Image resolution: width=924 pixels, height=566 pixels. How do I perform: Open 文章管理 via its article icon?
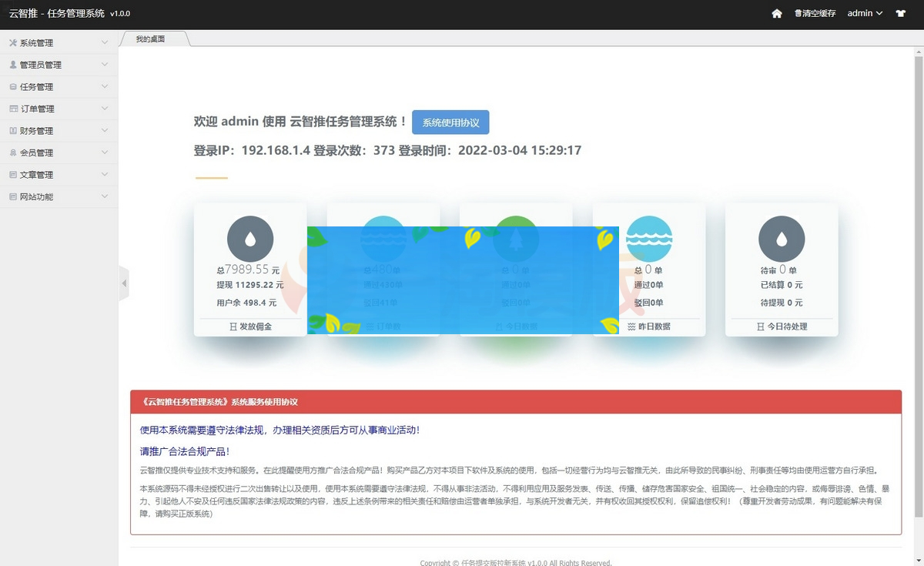(13, 174)
